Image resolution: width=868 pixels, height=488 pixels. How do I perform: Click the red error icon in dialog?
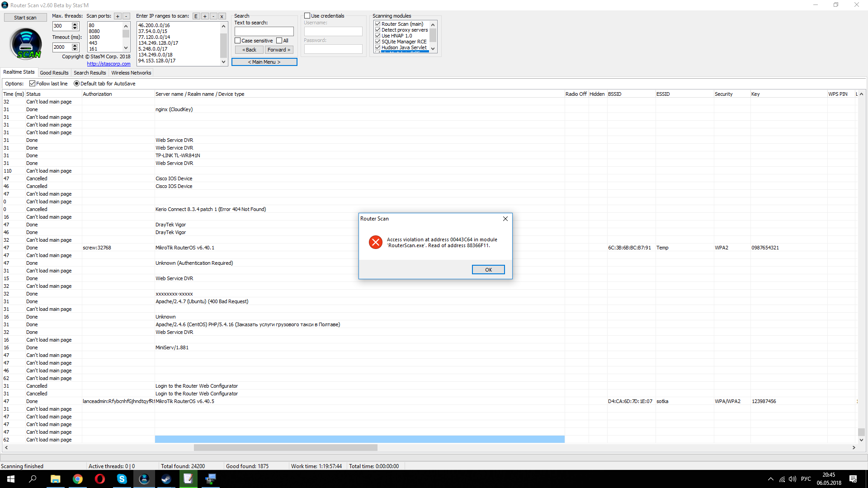[x=375, y=243]
